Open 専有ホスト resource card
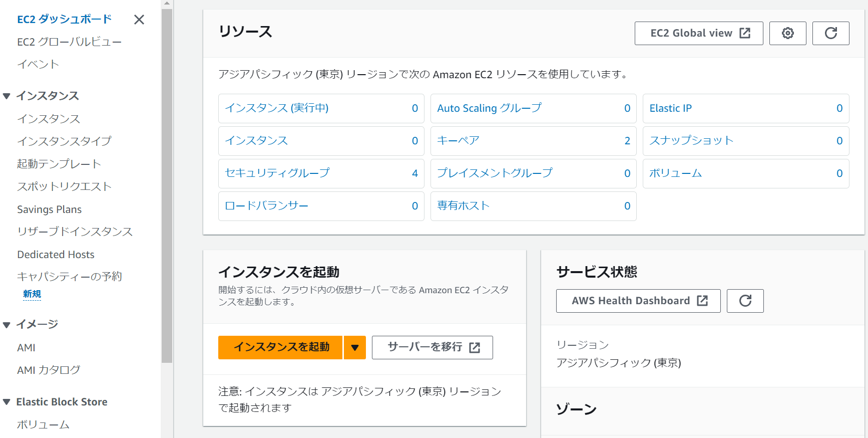This screenshot has width=868, height=438. (534, 206)
